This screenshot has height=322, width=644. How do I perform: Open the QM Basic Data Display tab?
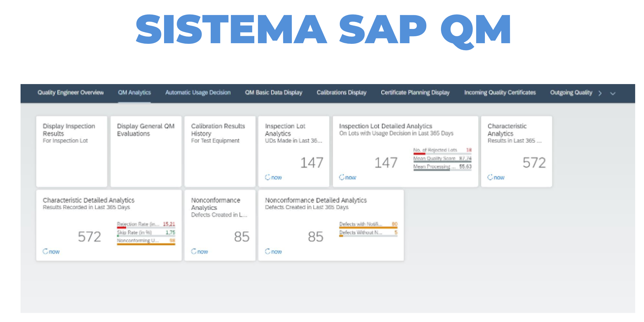point(274,93)
